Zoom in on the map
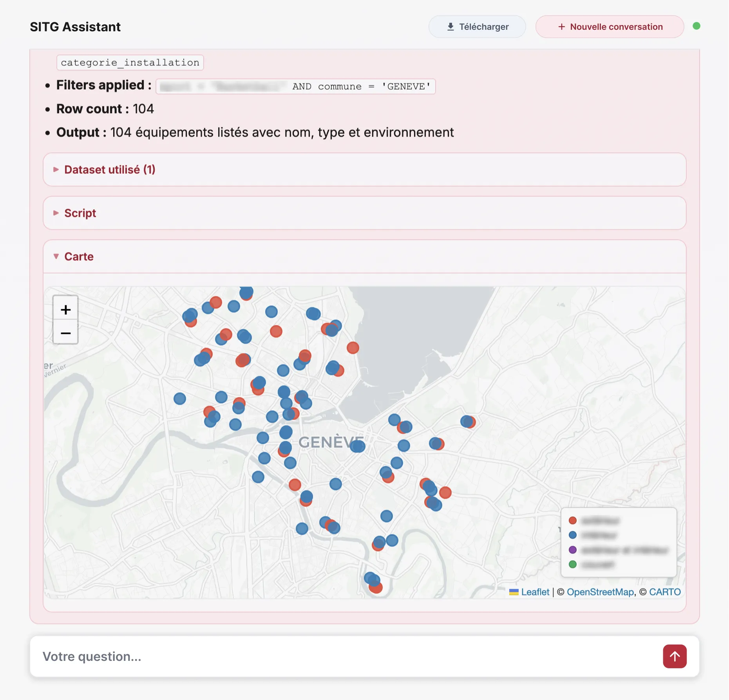Viewport: 729px width, 700px height. pos(65,310)
